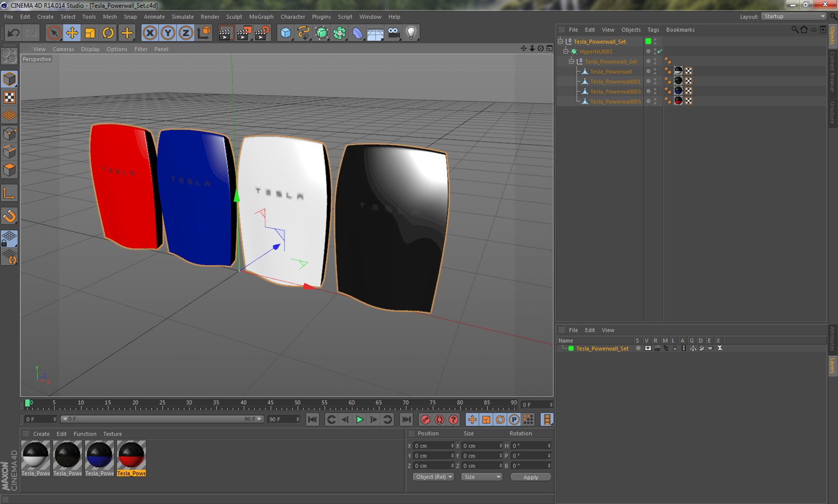Open the Plugins menu
The image size is (838, 504).
tap(321, 16)
